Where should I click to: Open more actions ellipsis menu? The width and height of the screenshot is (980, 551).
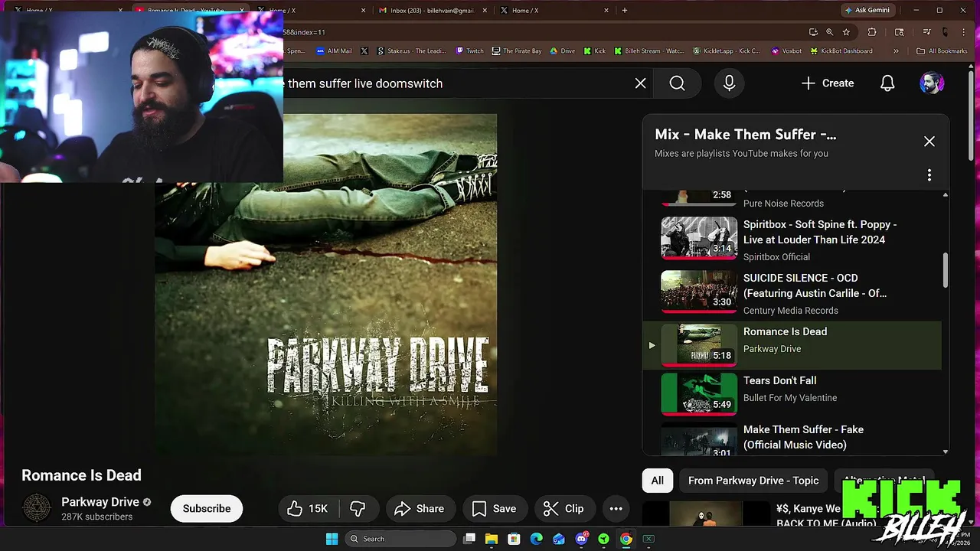pos(616,508)
